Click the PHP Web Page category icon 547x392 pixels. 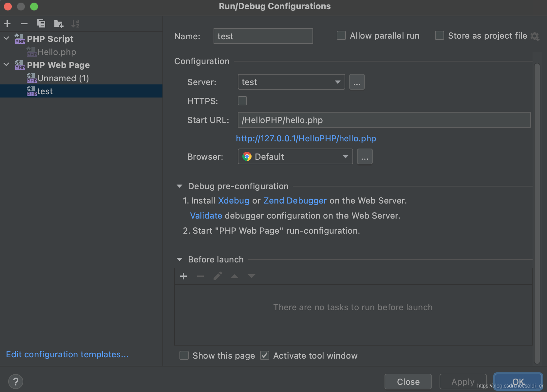click(20, 65)
